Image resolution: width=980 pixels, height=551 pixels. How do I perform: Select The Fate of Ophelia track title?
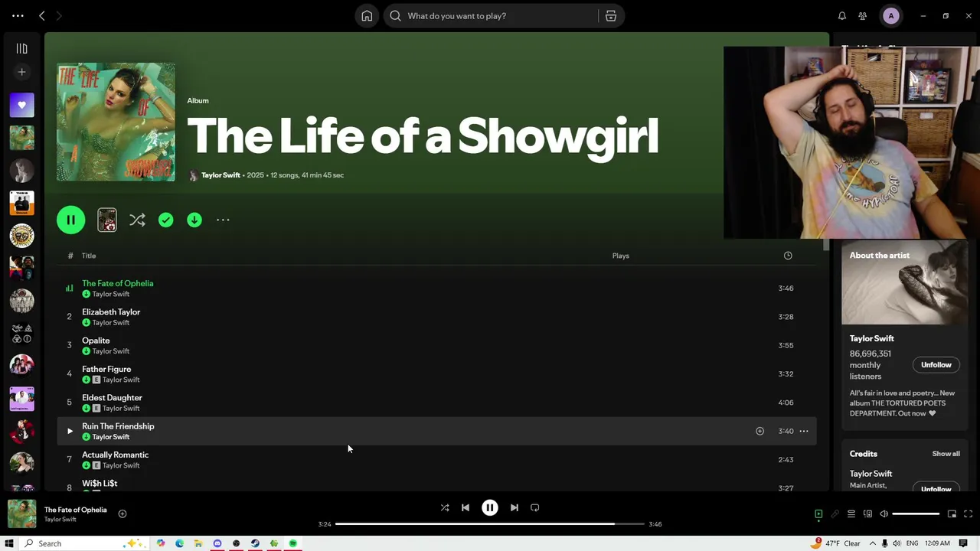click(x=118, y=283)
